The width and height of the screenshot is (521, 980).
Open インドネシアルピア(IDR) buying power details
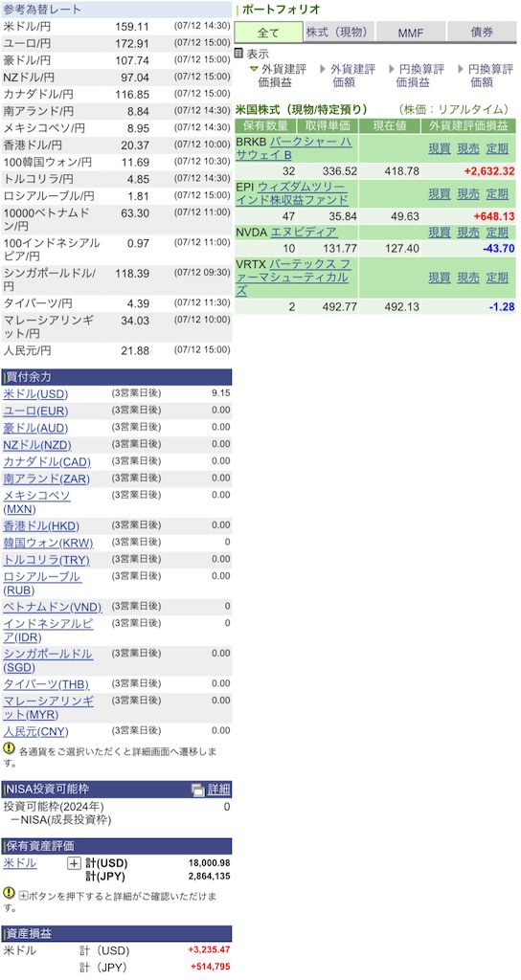point(48,630)
